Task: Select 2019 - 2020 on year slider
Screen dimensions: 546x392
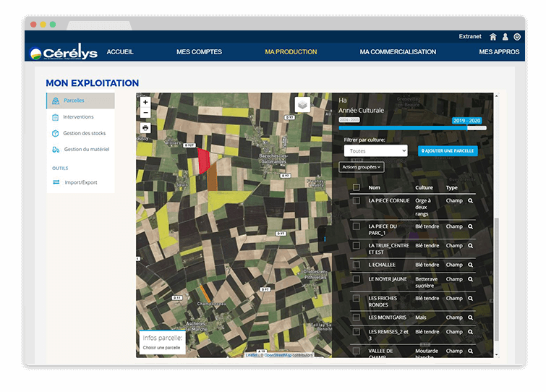Action: click(x=466, y=121)
